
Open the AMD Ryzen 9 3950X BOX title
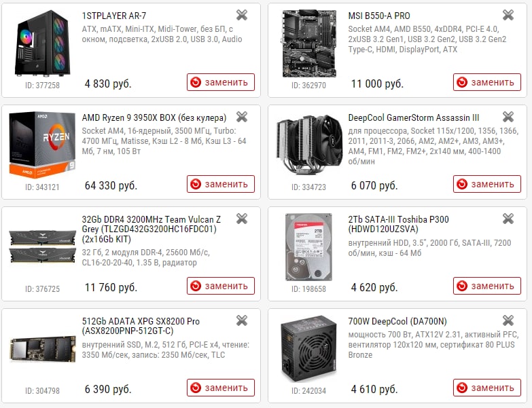point(154,117)
